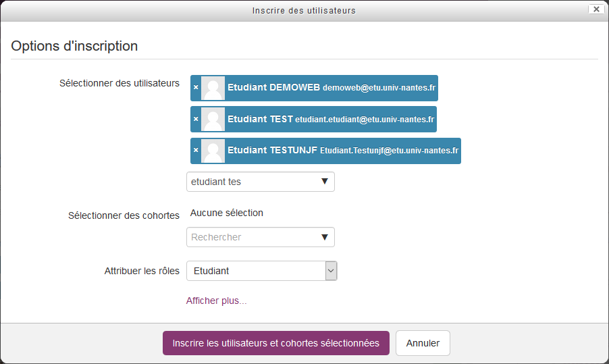Close the Inscrire des utilisateurs dialog
This screenshot has height=364, width=609.
click(595, 9)
